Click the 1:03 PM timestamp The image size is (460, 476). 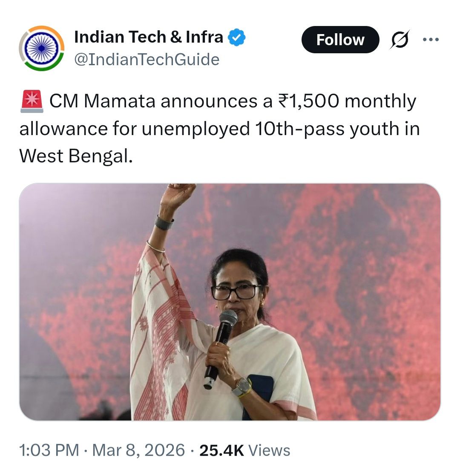(49, 450)
